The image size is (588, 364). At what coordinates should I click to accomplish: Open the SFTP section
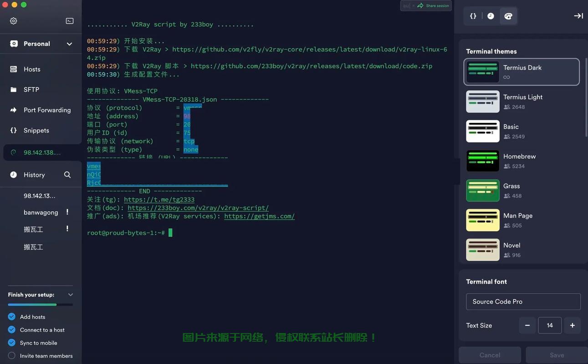click(31, 90)
